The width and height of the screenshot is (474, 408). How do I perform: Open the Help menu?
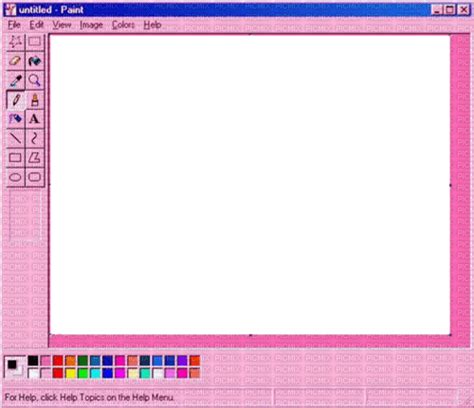[152, 25]
